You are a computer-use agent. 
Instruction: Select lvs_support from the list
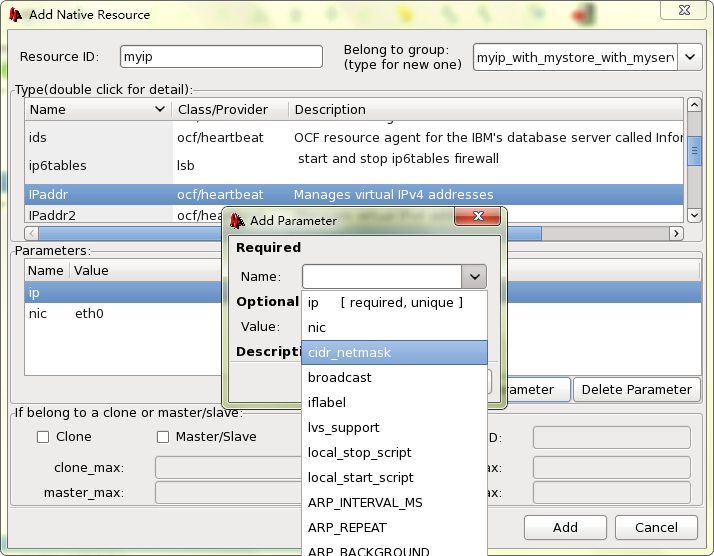pos(343,428)
